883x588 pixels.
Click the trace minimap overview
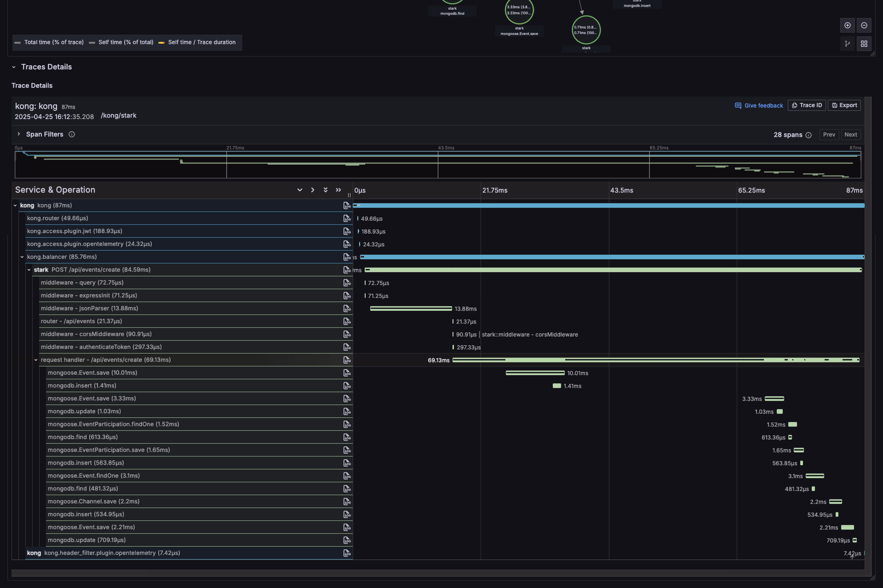(x=438, y=164)
